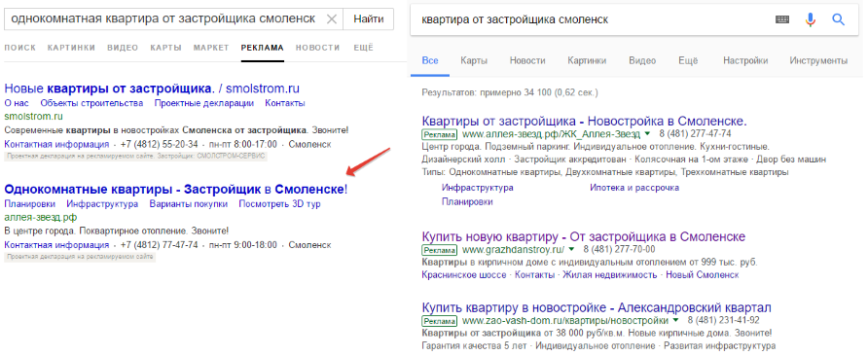Viewport: 868px width, 356px height.
Task: Click green smolstrom.ru URL
Action: pyautogui.click(x=33, y=117)
